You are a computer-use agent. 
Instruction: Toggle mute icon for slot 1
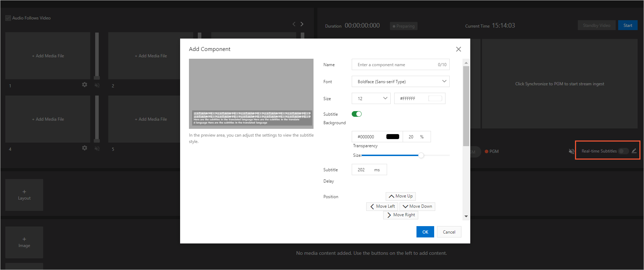(97, 85)
